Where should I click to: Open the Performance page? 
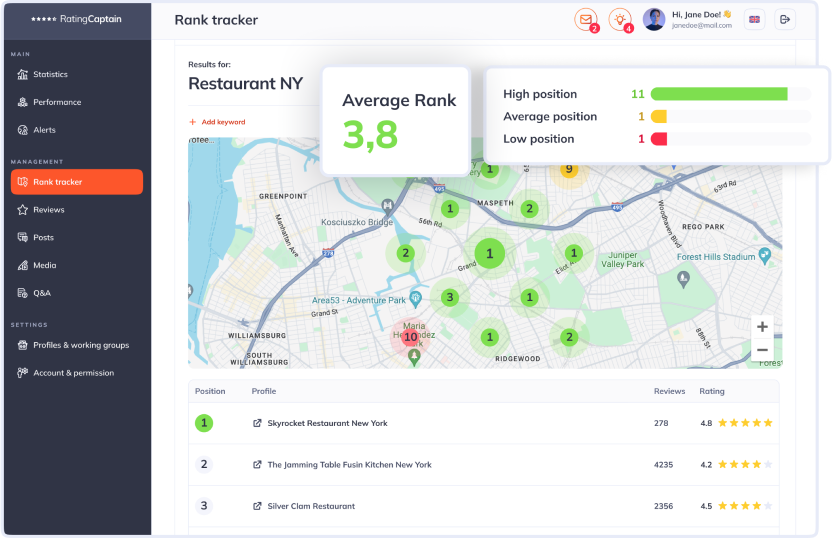tap(77, 102)
